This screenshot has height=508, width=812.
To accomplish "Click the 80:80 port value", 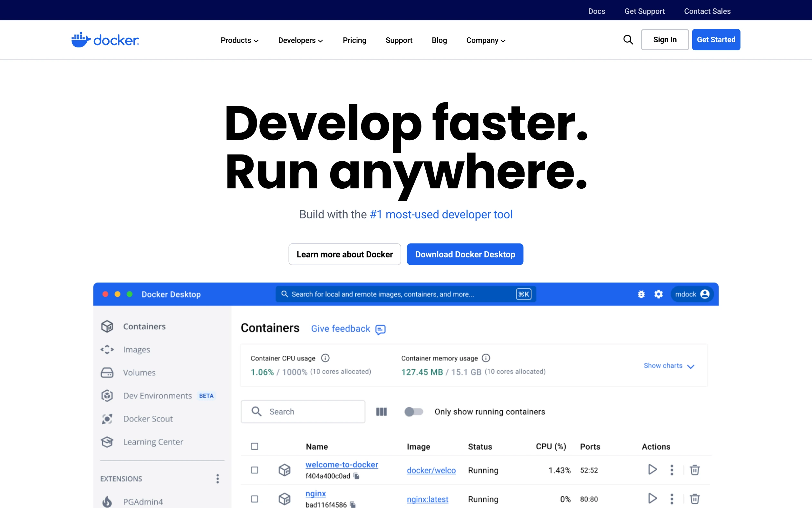I will (589, 499).
